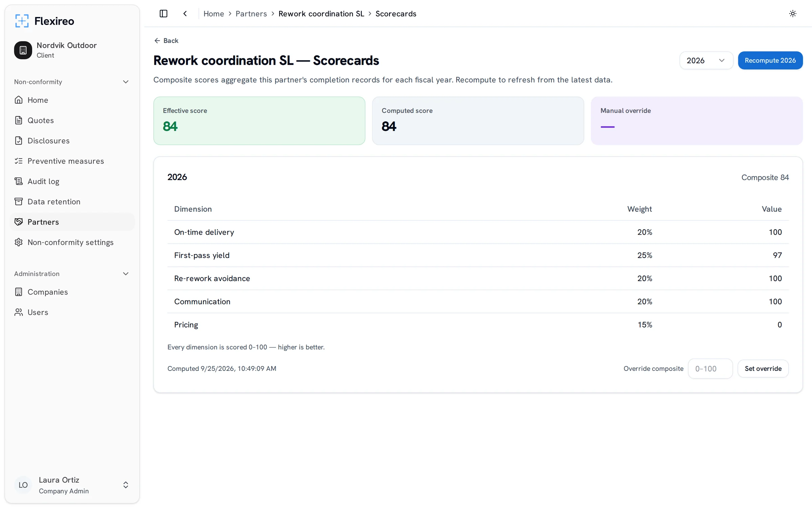Click the LO user avatar
This screenshot has width=812, height=508.
tap(23, 485)
